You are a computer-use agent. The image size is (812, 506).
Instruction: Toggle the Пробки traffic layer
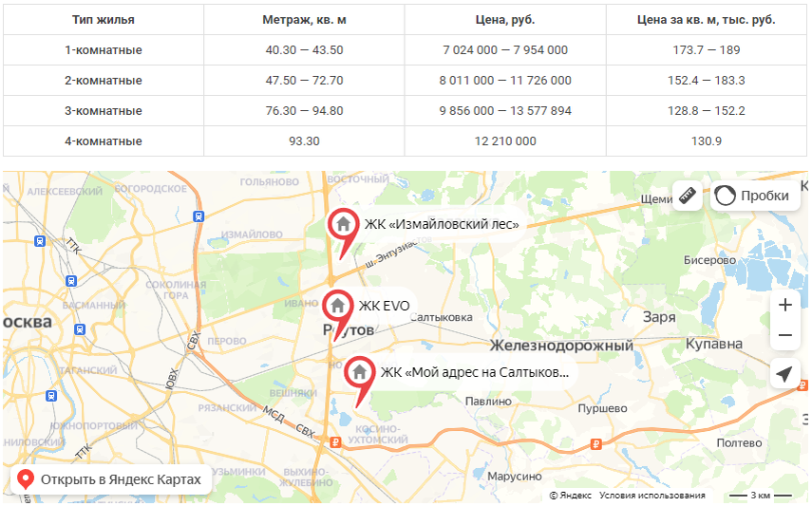point(755,196)
